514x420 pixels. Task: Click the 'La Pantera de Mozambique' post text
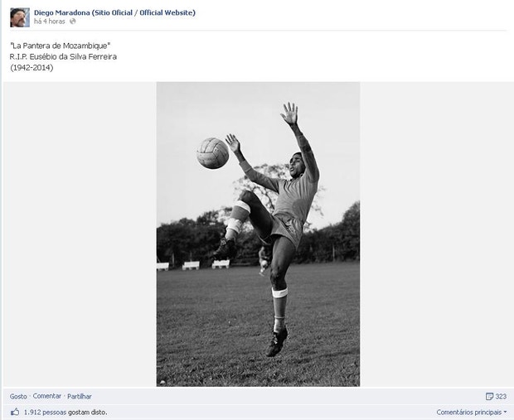click(x=60, y=44)
